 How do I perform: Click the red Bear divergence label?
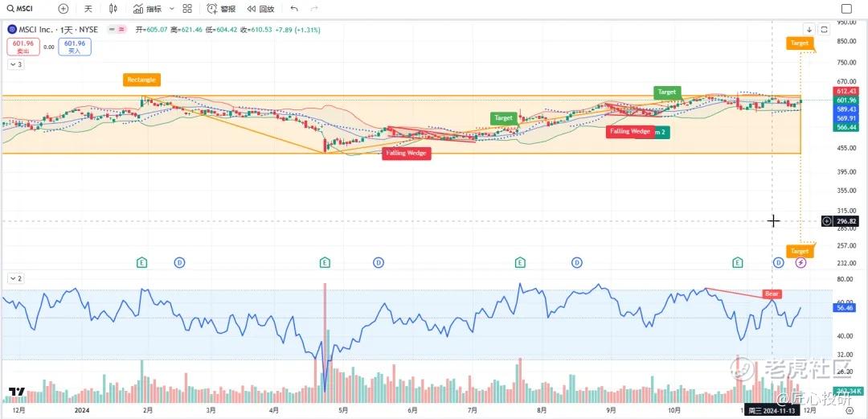[771, 294]
